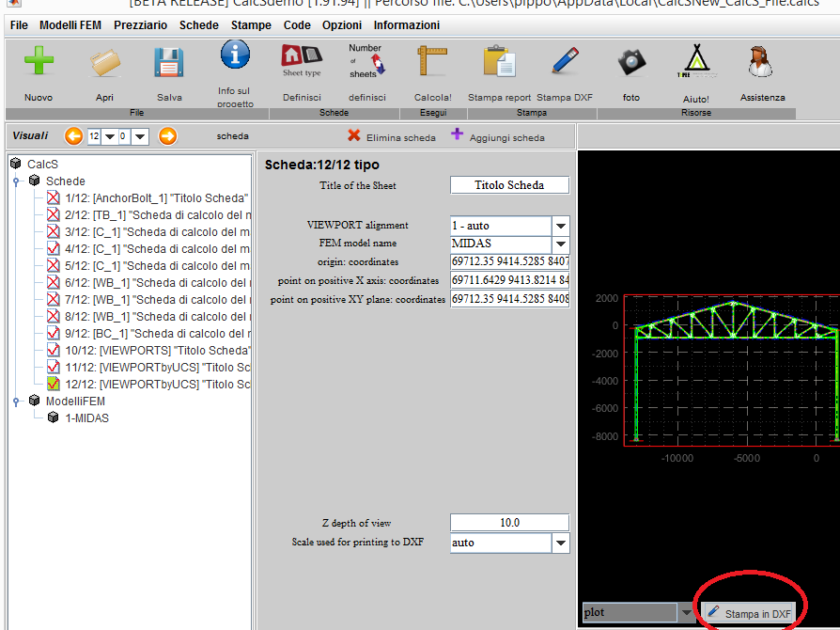Image resolution: width=840 pixels, height=630 pixels.
Task: Toggle status icon of sheet 2/12 TB_1
Action: (53, 215)
